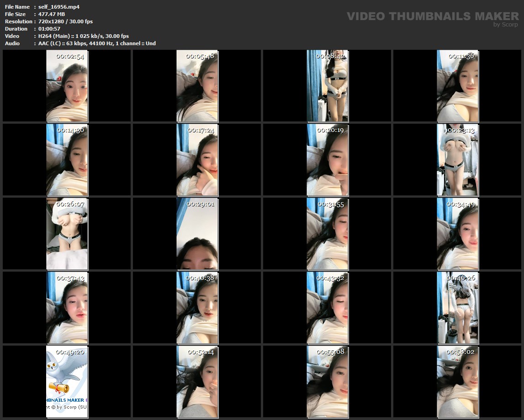This screenshot has height=420, width=524.
Task: Click the thumbnail stamped 00:52:14
Action: click(x=197, y=381)
